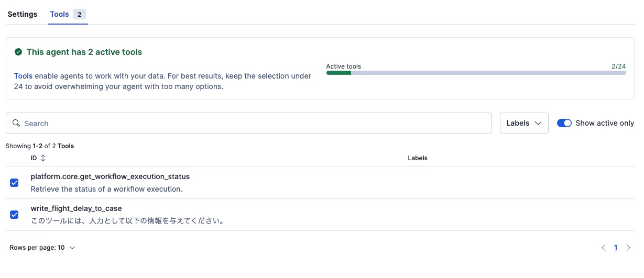Select the Tools tab
This screenshot has width=644, height=278.
click(x=59, y=14)
